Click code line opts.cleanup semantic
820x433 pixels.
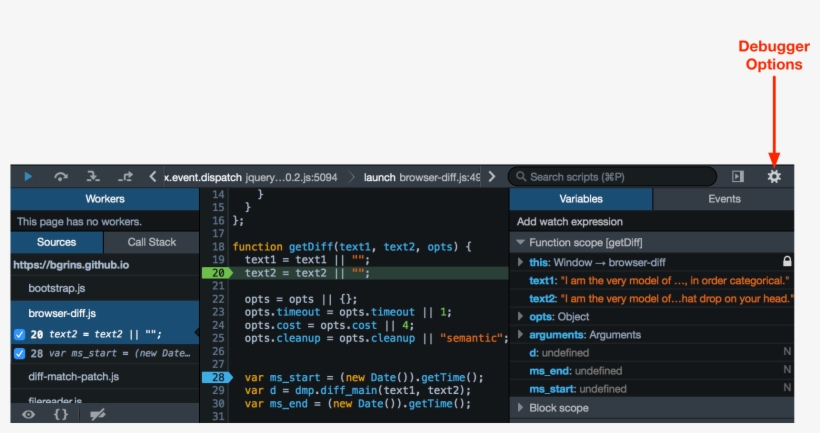[x=377, y=338]
